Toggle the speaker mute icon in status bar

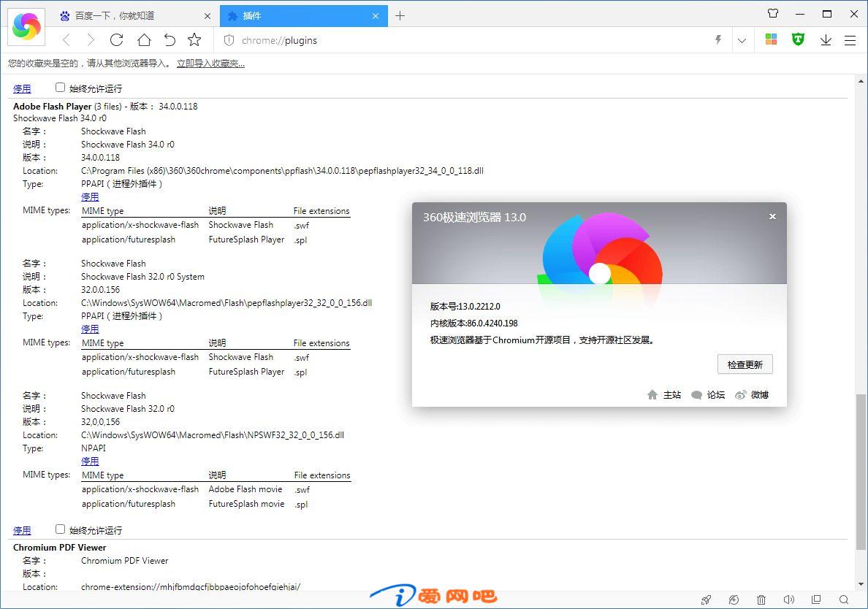click(x=789, y=600)
